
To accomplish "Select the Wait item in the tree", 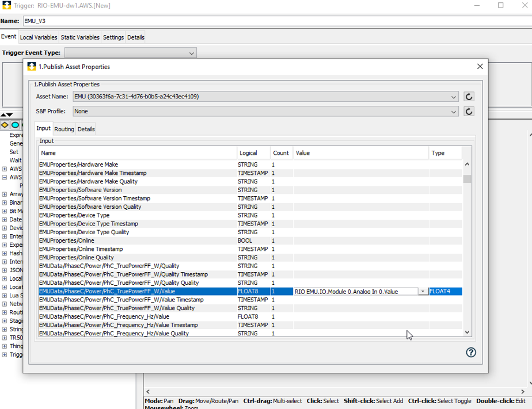I will (x=16, y=160).
